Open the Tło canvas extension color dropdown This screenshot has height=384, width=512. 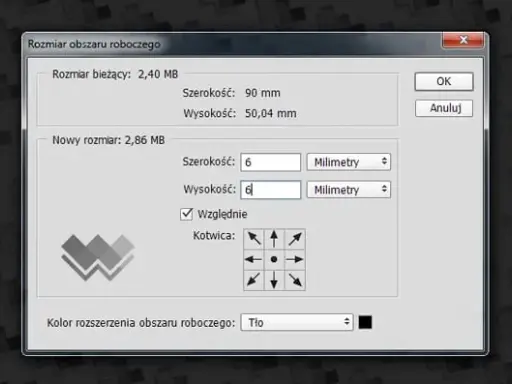tap(297, 322)
